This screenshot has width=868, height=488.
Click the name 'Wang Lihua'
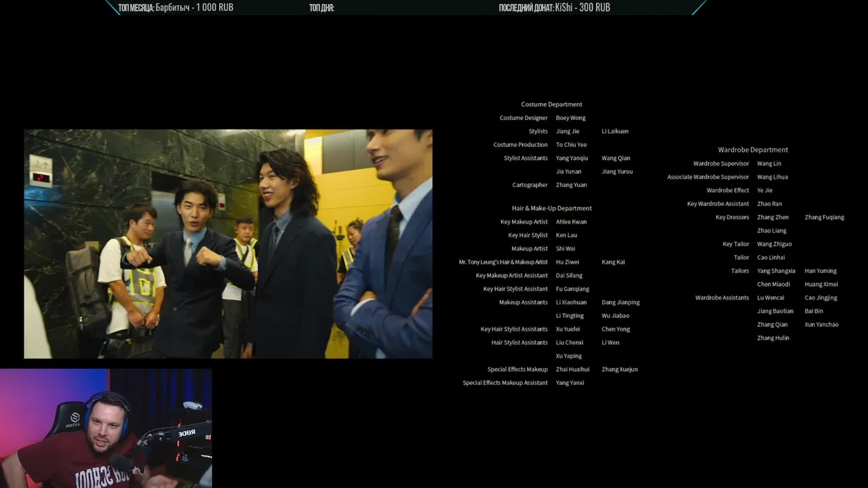[772, 177]
